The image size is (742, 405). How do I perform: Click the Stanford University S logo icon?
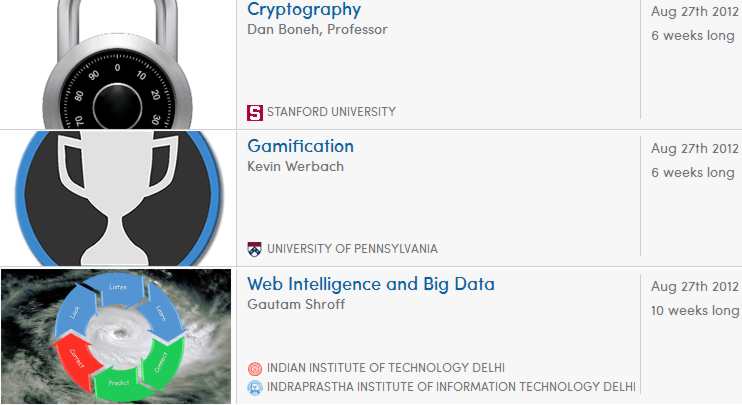255,113
